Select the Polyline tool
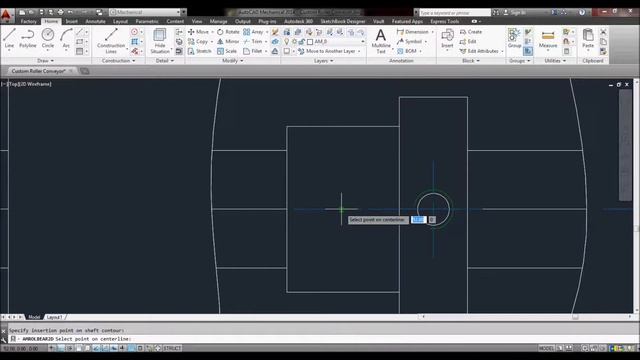Image resolution: width=640 pixels, height=360 pixels. 28,38
